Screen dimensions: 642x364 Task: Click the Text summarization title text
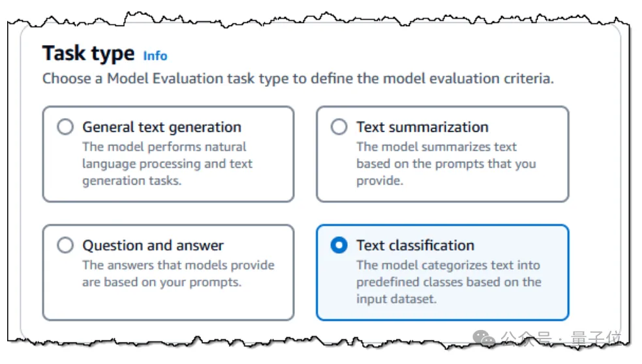pos(422,127)
